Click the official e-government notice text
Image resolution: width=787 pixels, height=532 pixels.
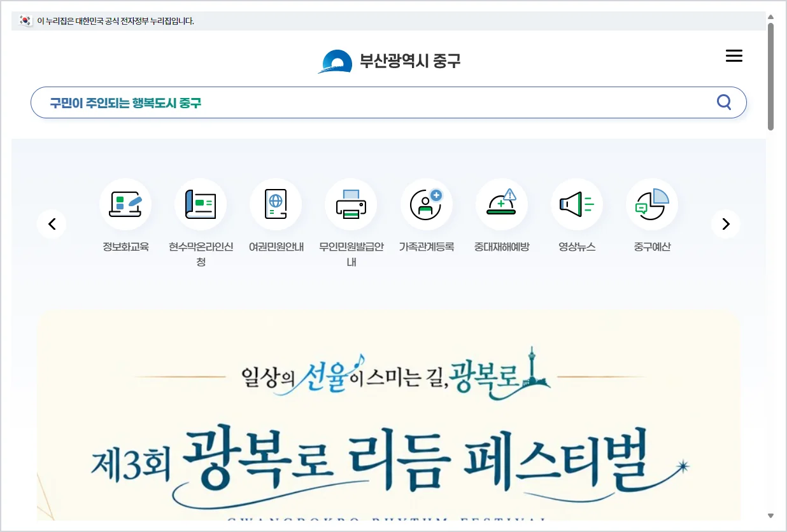(x=116, y=21)
